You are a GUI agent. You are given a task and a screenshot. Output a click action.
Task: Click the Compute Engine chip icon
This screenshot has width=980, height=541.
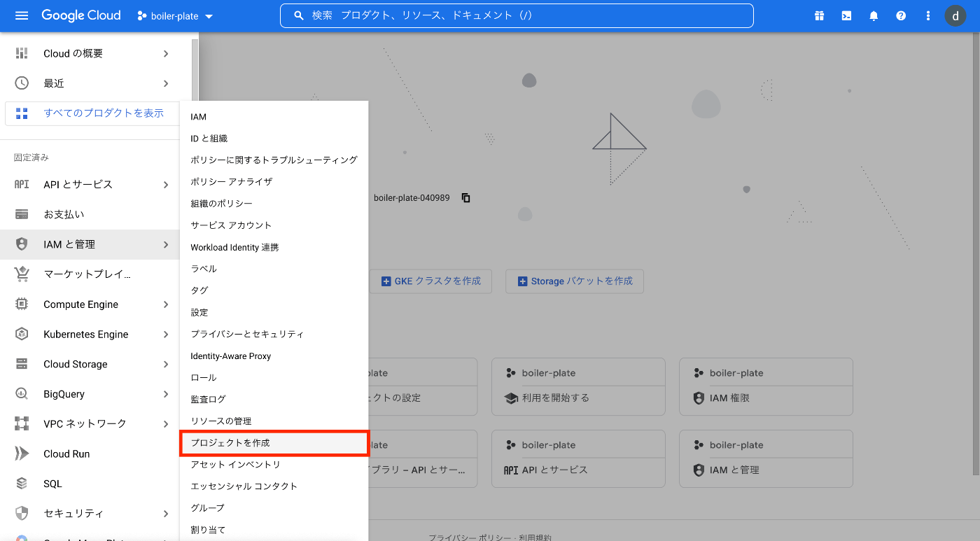pyautogui.click(x=22, y=304)
